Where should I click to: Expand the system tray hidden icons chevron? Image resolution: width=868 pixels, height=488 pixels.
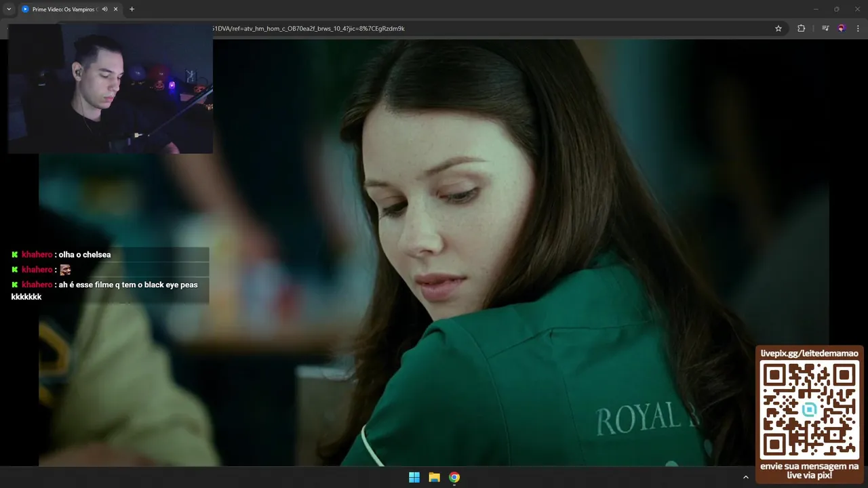746,477
